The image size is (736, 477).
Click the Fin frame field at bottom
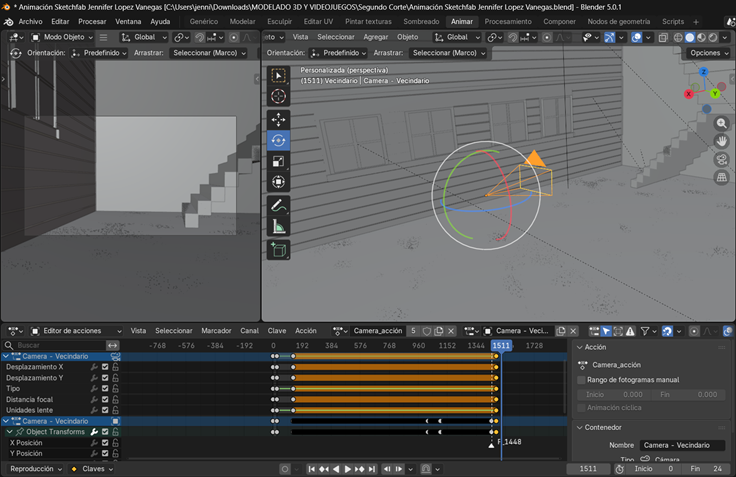[706, 469]
